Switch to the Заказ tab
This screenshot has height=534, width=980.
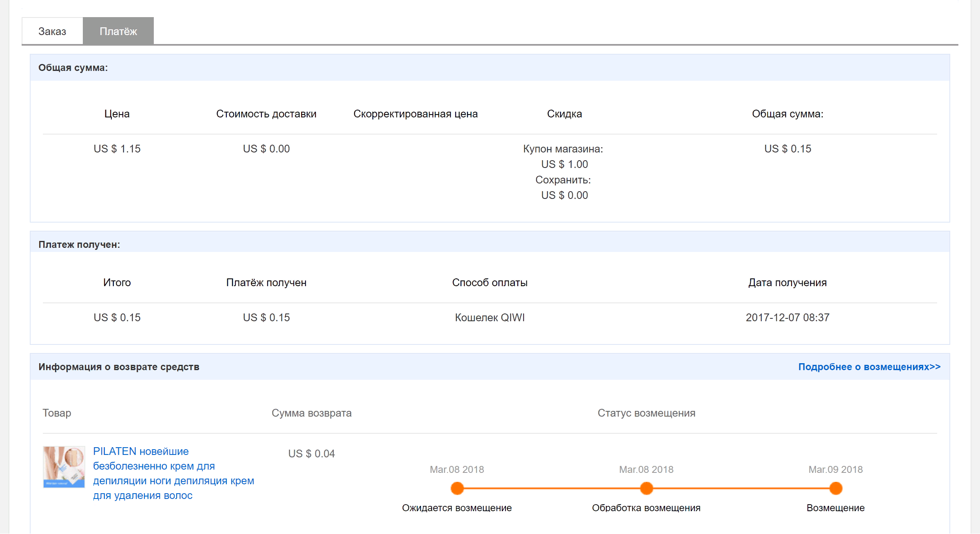[52, 31]
